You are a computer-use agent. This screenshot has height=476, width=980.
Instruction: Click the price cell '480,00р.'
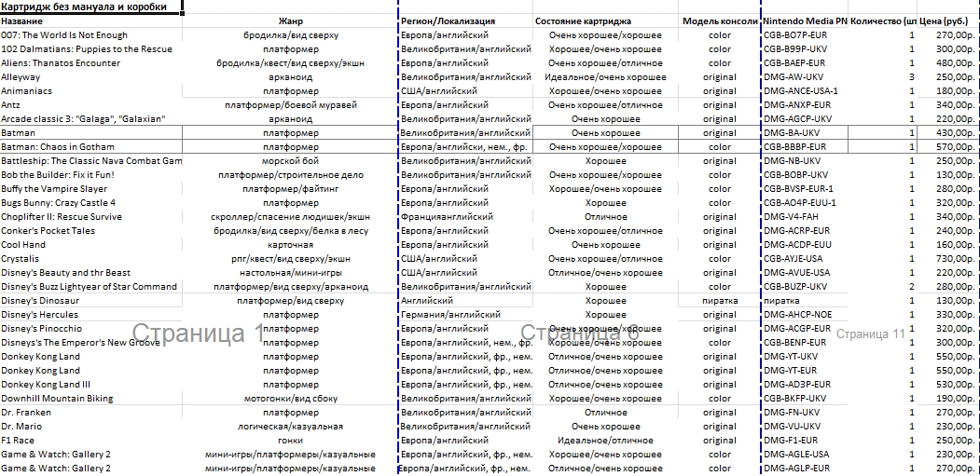coord(948,63)
